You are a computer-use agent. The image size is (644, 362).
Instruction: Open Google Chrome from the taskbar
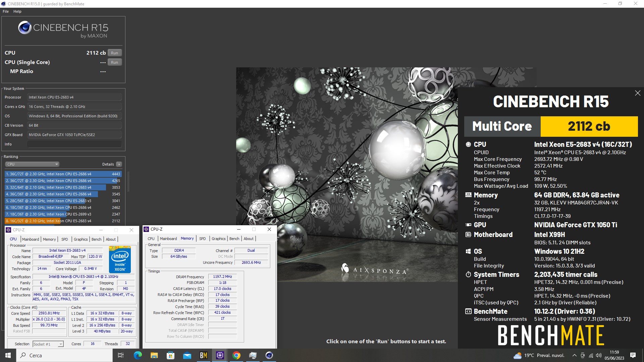tap(236, 355)
